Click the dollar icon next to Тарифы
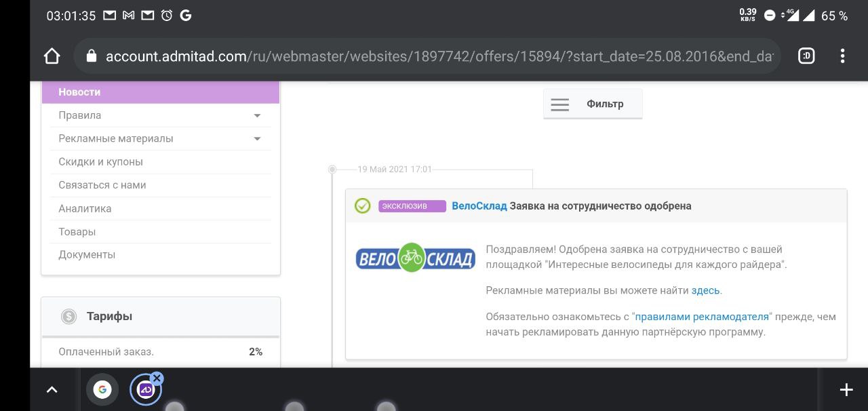Viewport: 868px width, 411px height. tap(68, 316)
